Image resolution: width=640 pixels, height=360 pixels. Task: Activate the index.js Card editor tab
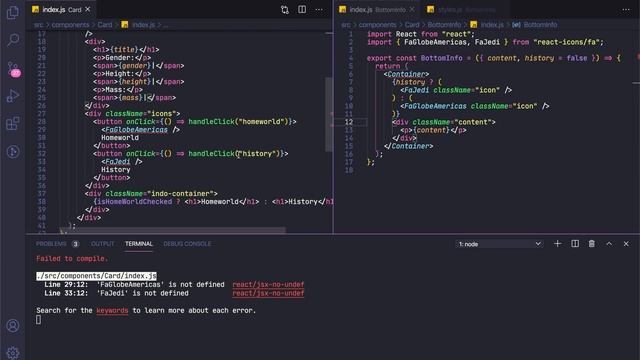pyautogui.click(x=60, y=9)
